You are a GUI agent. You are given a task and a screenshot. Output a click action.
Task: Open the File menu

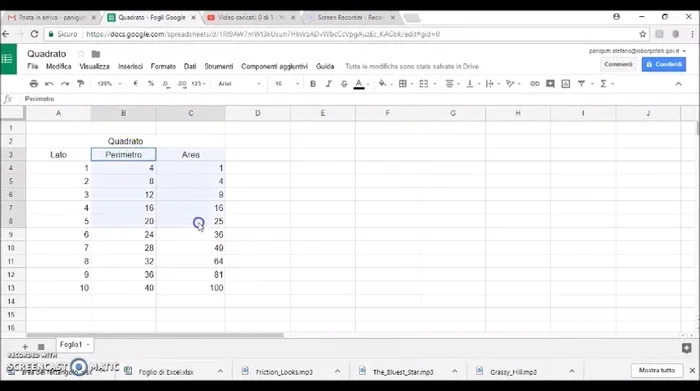pos(33,66)
